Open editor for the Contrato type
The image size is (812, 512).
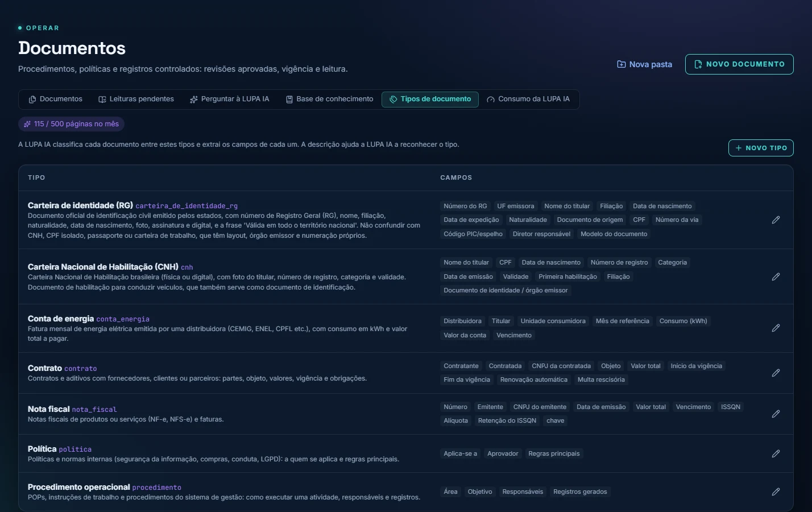click(x=776, y=373)
